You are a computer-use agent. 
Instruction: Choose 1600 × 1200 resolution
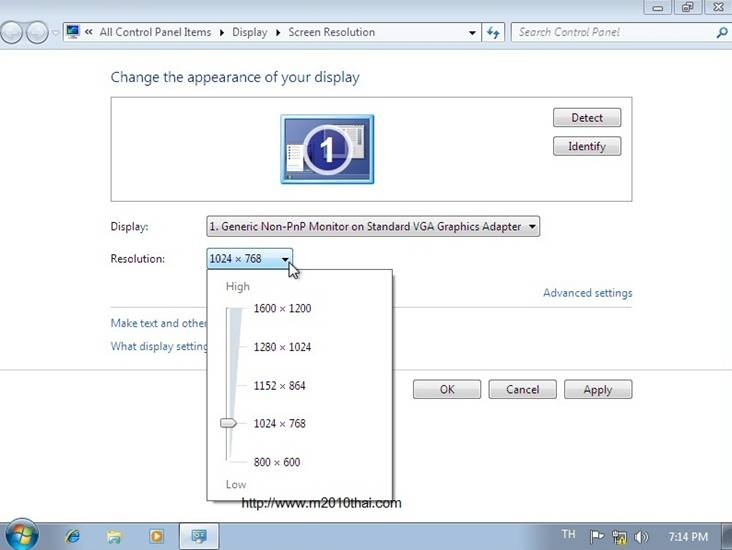point(282,308)
